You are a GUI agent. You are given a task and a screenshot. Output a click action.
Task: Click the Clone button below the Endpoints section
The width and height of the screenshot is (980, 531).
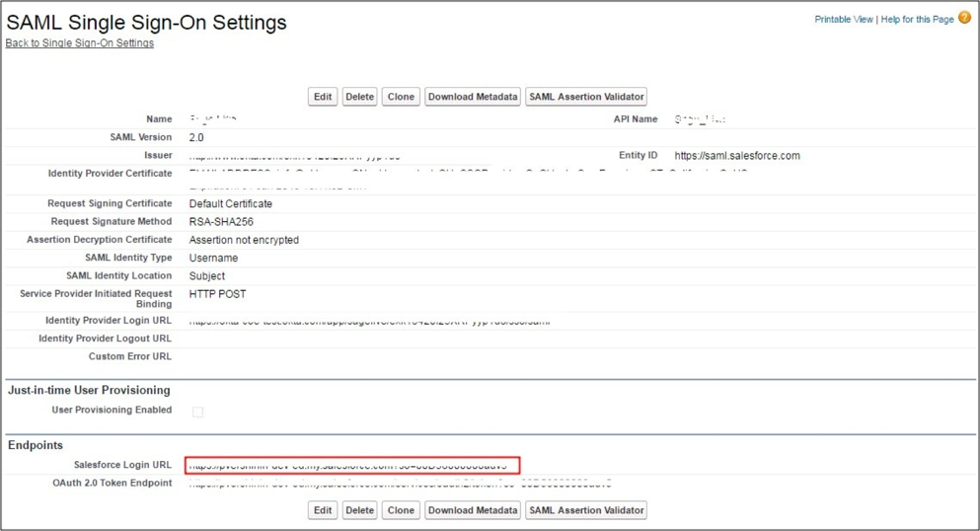click(x=401, y=510)
